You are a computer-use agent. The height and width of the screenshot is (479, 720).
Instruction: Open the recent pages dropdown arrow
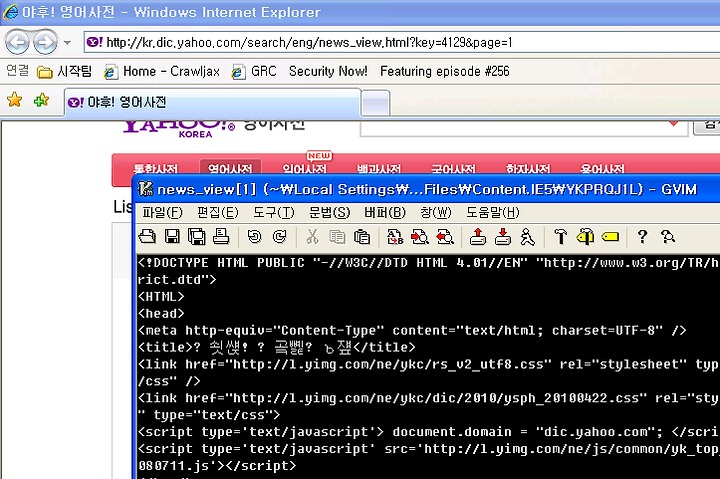click(x=68, y=43)
